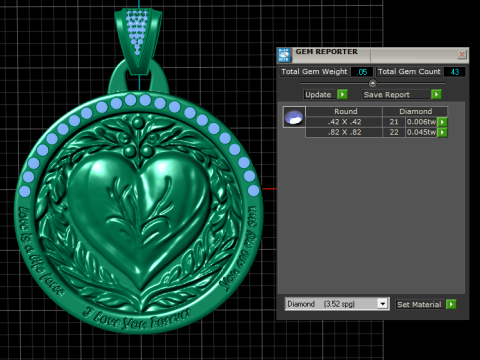This screenshot has height=360, width=480.
Task: Click the Total Gem Weight label
Action: [314, 72]
